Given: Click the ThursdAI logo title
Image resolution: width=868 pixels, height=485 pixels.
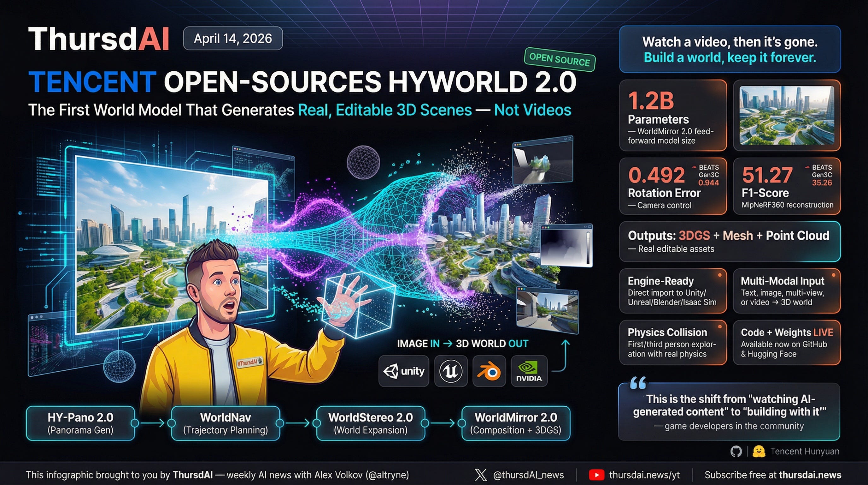Looking at the screenshot, I should point(98,39).
